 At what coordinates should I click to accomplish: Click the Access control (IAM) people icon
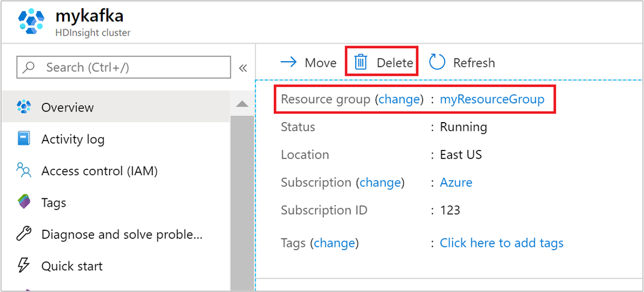(24, 171)
